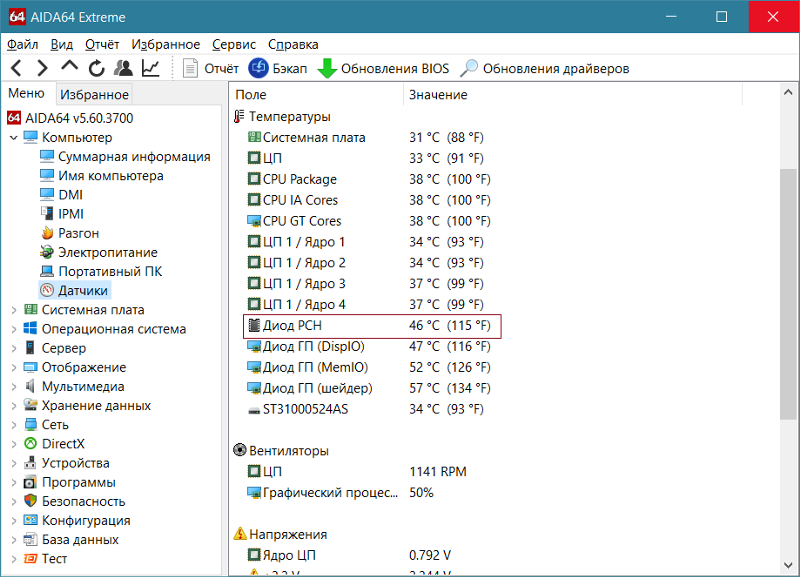Click the scrollbar down arrow

(x=788, y=565)
